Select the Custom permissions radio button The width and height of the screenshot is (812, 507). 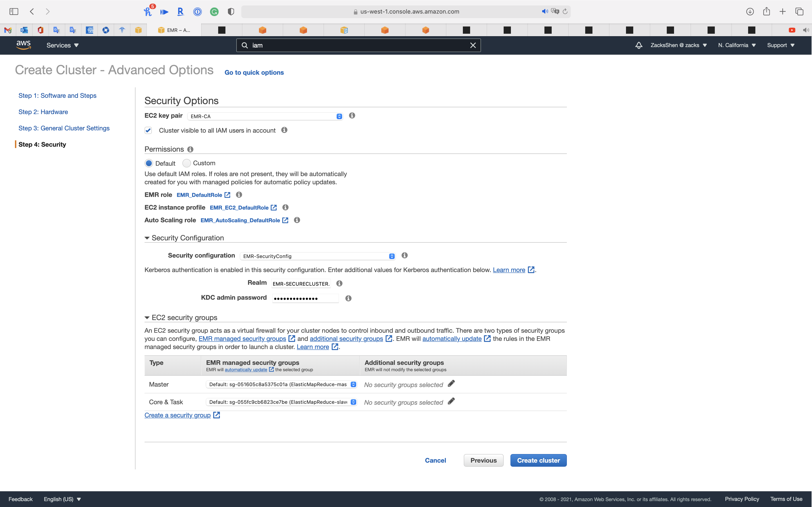(x=186, y=163)
